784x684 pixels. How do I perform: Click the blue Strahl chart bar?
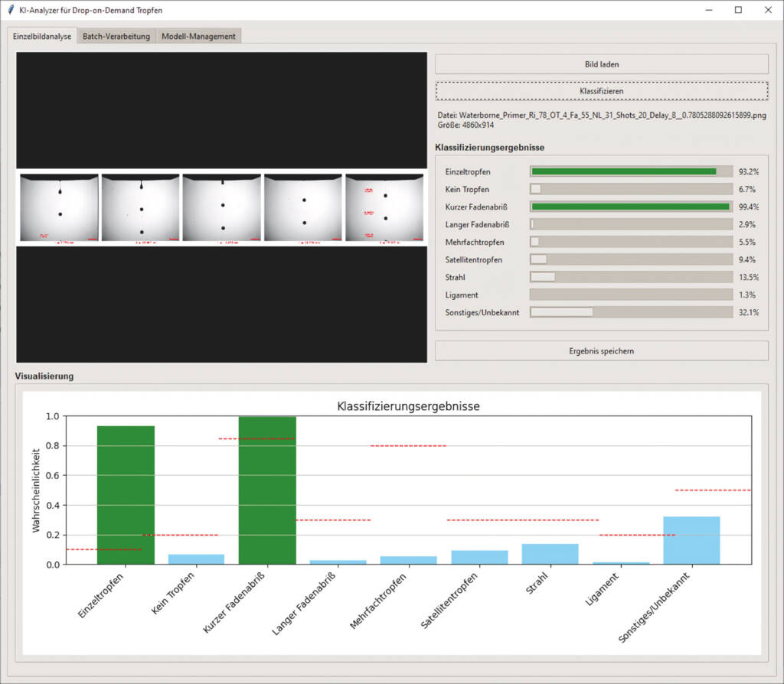click(x=550, y=554)
